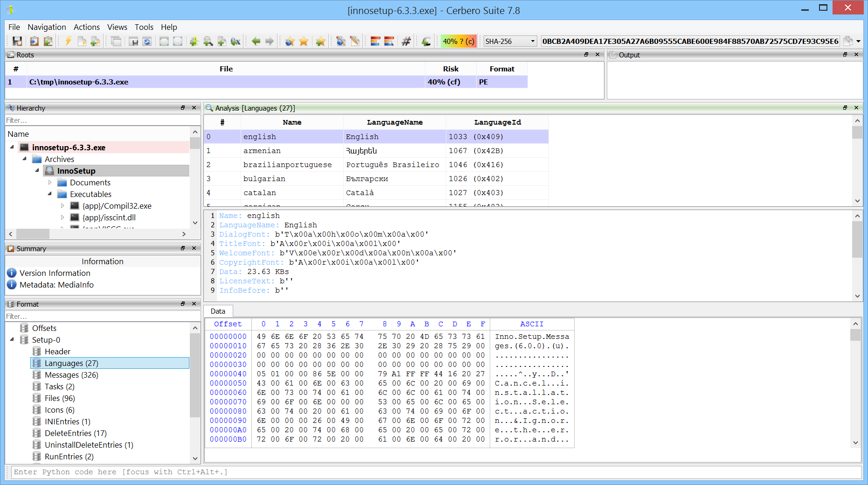Float the Hierarchy panel
The image size is (868, 485).
point(183,108)
